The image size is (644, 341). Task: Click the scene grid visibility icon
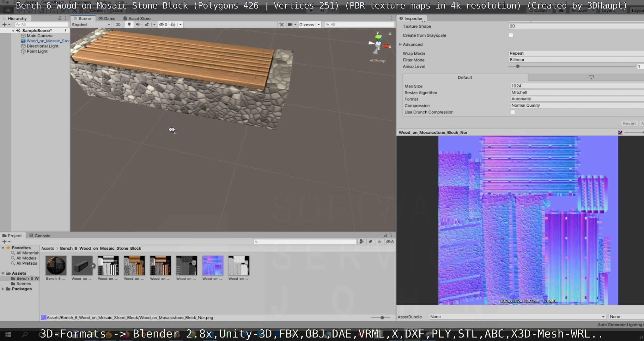coord(173,24)
